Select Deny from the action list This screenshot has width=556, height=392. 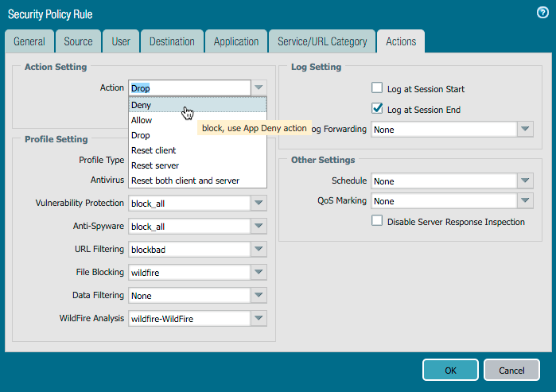(x=142, y=105)
